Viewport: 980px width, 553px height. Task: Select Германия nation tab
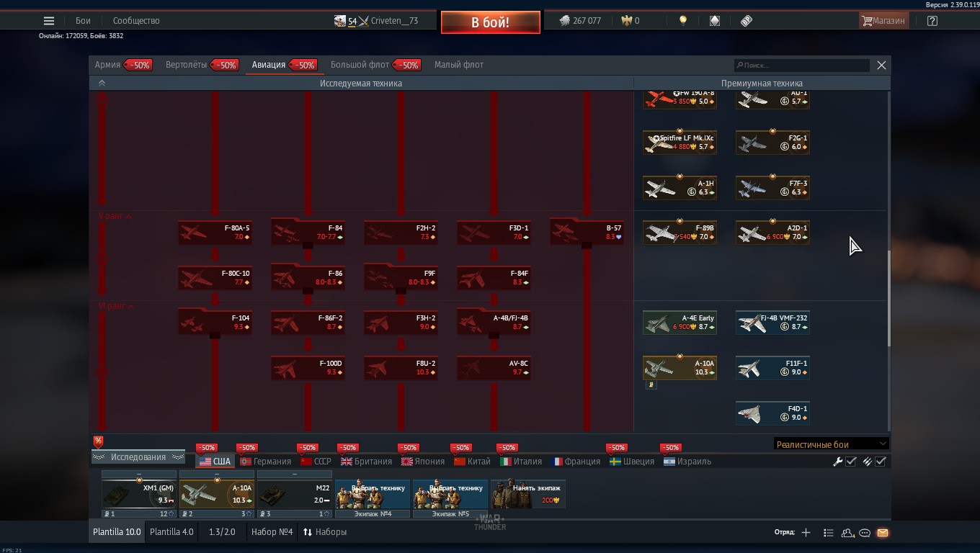266,462
